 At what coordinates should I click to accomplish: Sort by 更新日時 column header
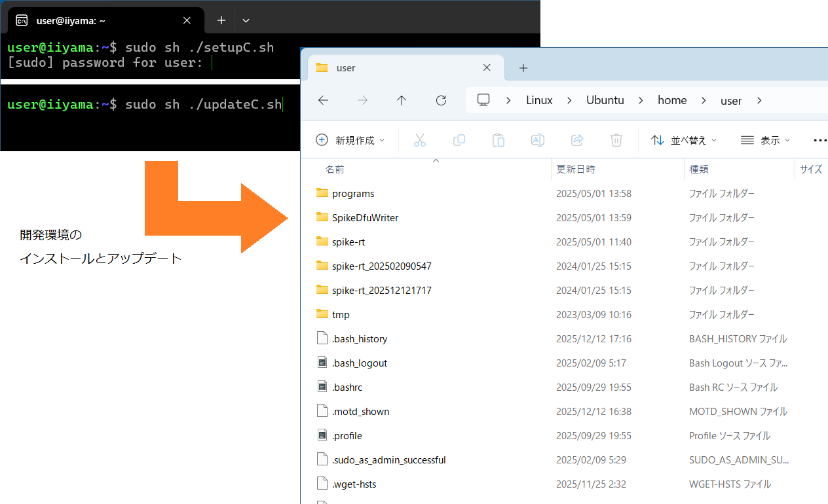pos(576,169)
